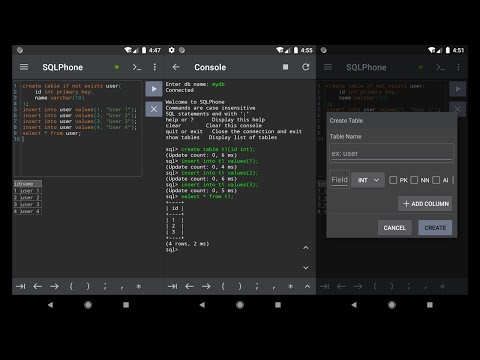
Task: Check the AI auto-increment checkbox
Action: [x=436, y=180]
